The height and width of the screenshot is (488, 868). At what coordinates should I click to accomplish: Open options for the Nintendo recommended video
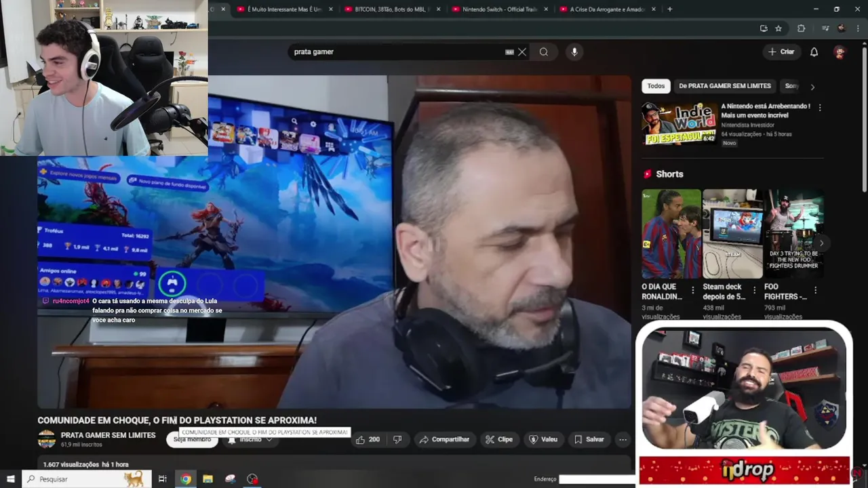820,107
